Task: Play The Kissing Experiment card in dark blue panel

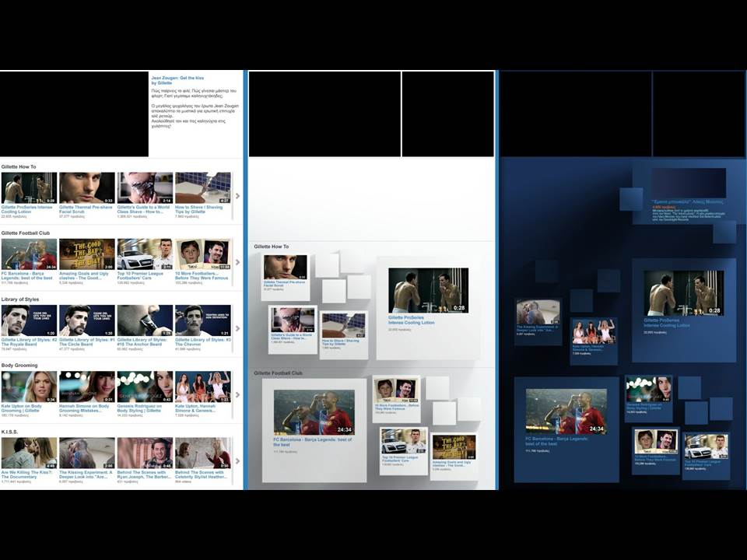Action: (538, 313)
